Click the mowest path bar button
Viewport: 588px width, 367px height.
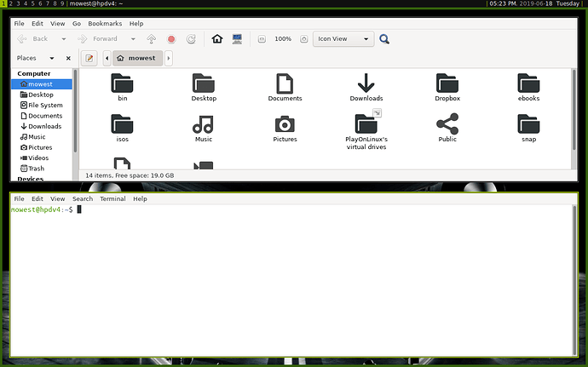[137, 58]
